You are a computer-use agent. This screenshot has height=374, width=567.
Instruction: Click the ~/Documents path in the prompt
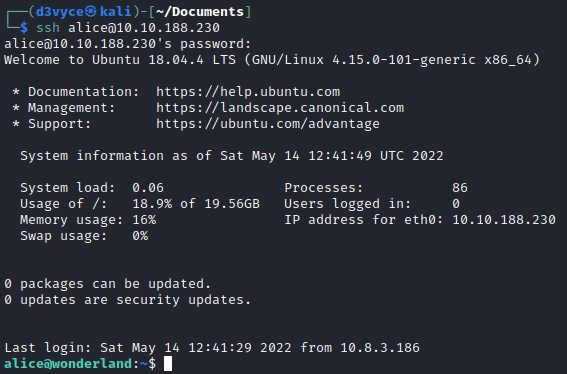click(200, 12)
